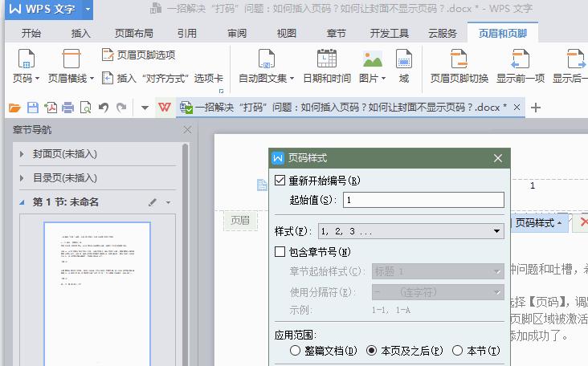The width and height of the screenshot is (588, 366).
Task: Select 本节 radio button
Action: point(458,351)
